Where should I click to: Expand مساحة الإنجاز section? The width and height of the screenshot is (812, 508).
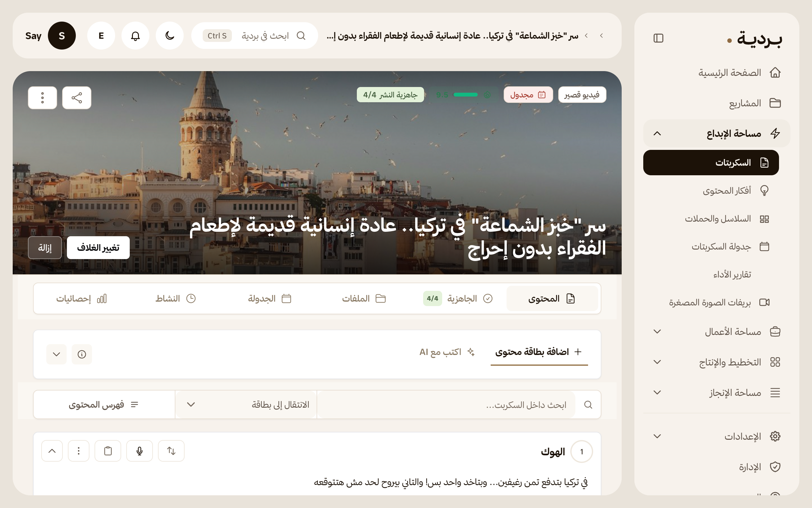(717, 392)
